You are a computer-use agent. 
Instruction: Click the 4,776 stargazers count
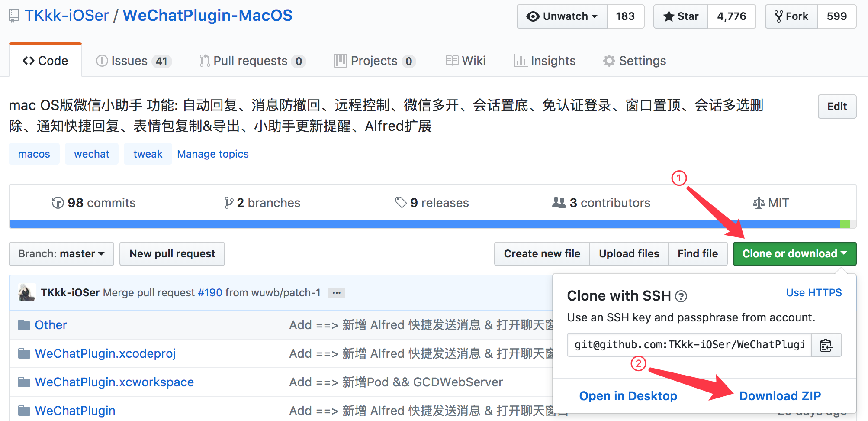pos(732,16)
